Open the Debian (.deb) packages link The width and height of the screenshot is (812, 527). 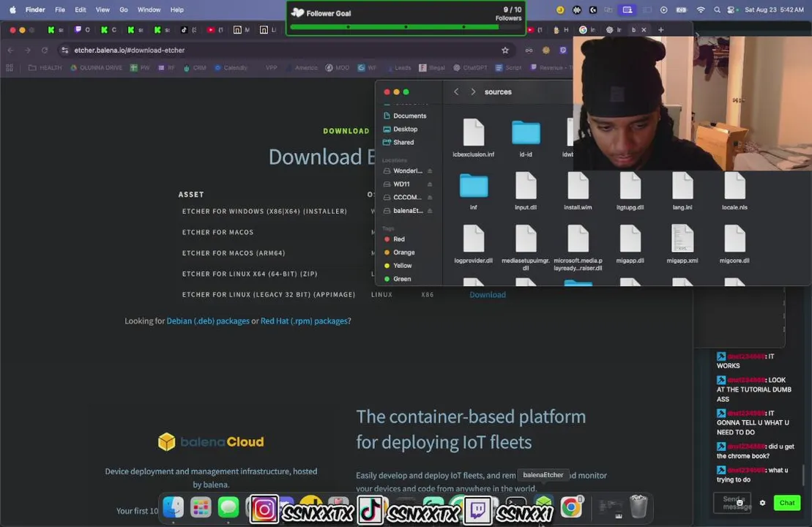tap(208, 321)
